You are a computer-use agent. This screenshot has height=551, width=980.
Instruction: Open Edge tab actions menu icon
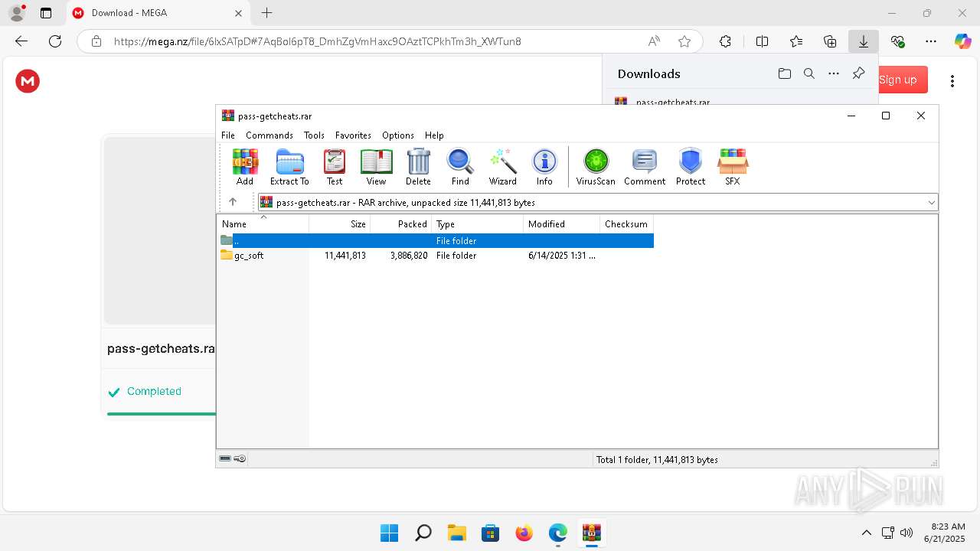46,13
